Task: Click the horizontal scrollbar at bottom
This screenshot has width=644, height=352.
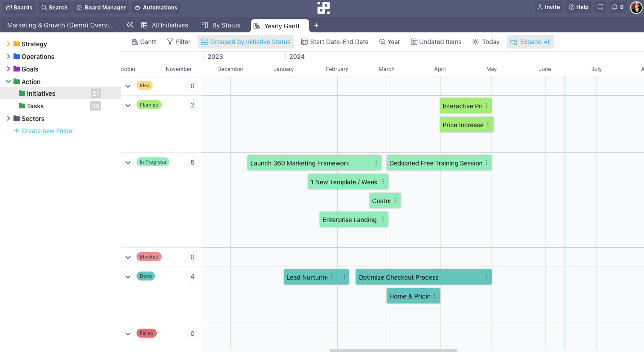Action: click(393, 350)
